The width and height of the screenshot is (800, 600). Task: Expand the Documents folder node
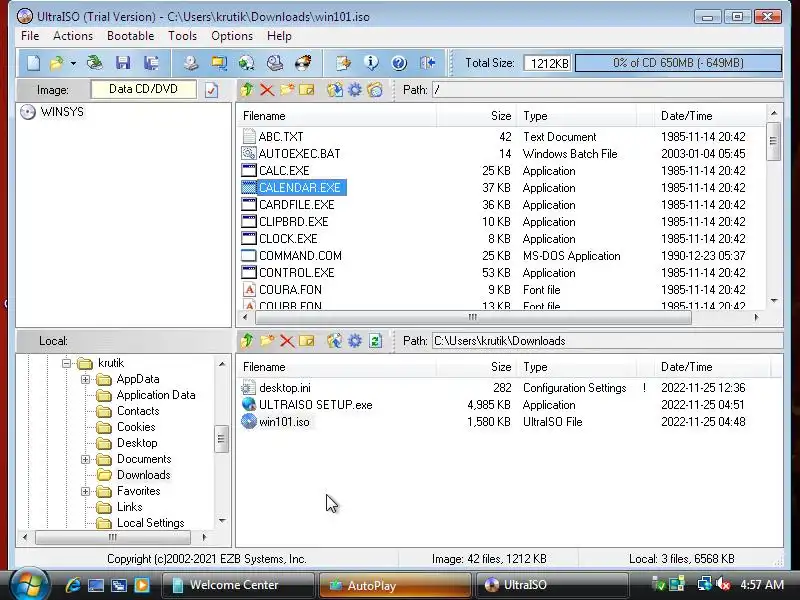(86, 459)
